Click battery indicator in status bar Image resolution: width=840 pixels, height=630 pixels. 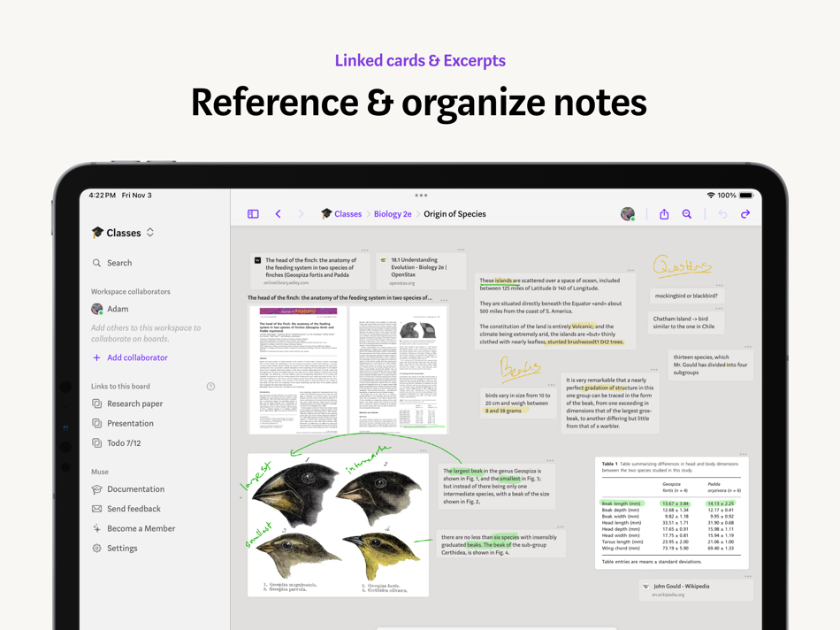point(746,196)
